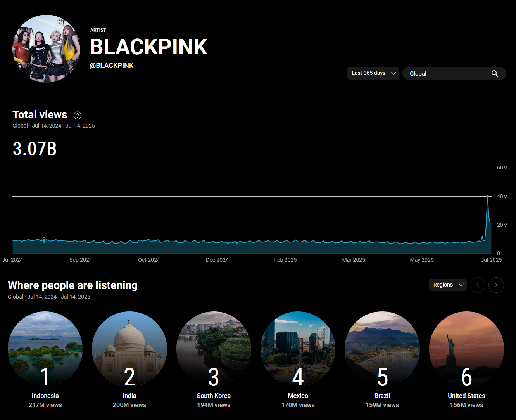Screen dimensions: 516x420
Task: Click the 60M axis label
Action: pos(502,168)
